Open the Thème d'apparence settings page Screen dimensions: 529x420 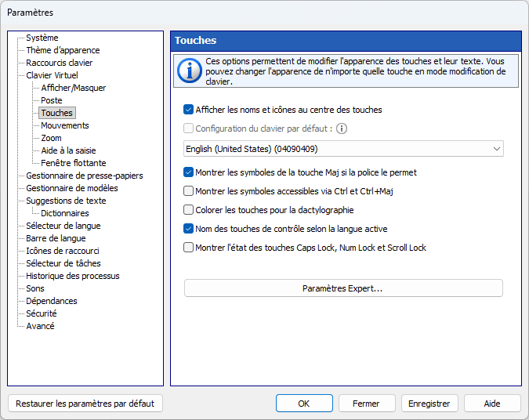(63, 50)
